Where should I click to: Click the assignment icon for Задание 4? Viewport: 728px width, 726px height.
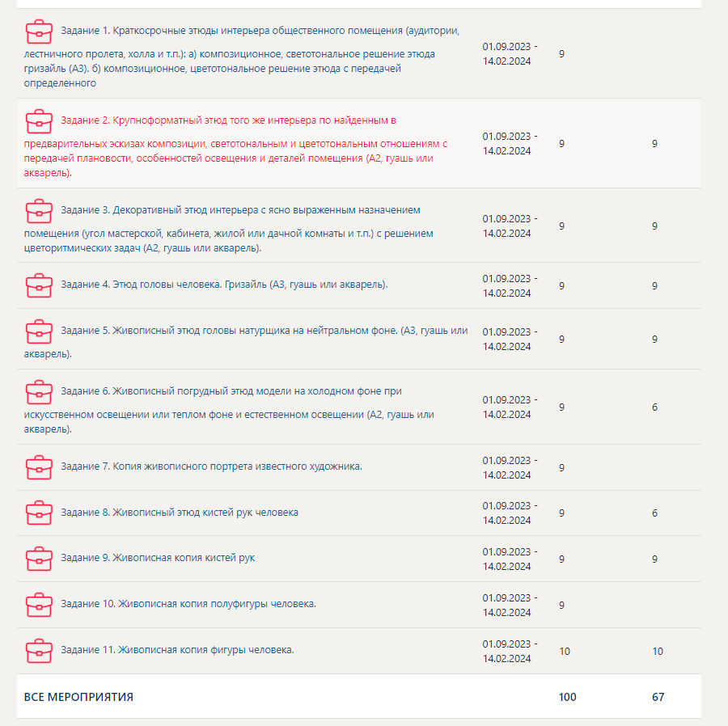click(39, 285)
